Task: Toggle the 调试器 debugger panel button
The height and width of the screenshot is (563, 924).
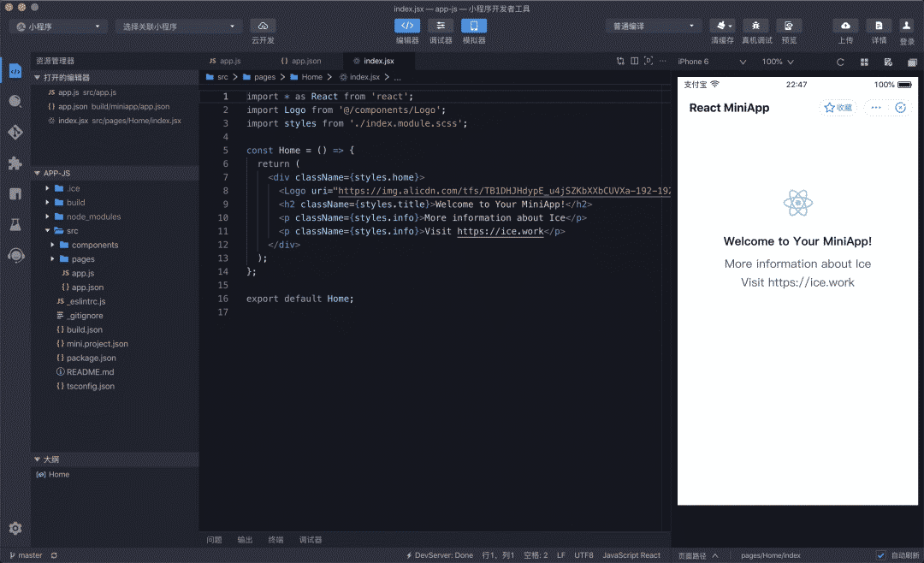Action: tap(441, 27)
